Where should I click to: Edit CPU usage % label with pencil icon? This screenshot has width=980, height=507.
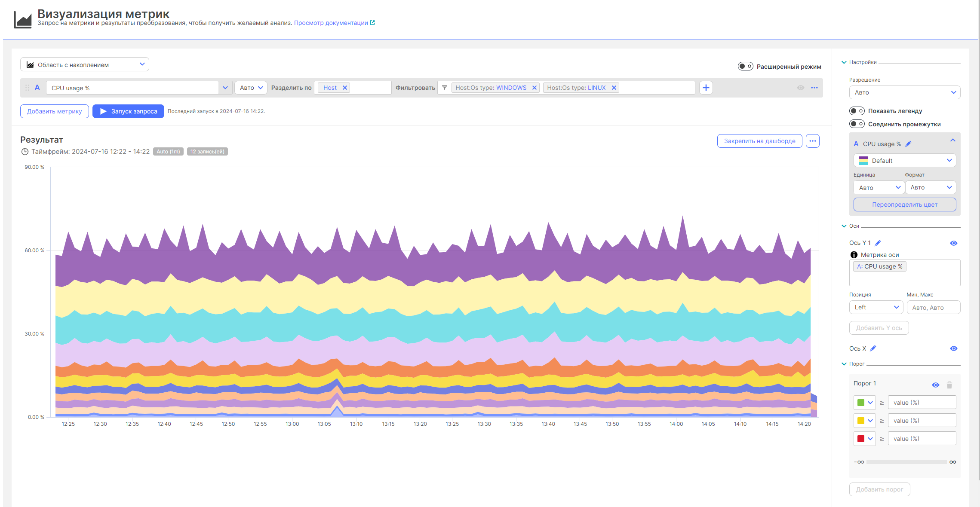(x=908, y=144)
